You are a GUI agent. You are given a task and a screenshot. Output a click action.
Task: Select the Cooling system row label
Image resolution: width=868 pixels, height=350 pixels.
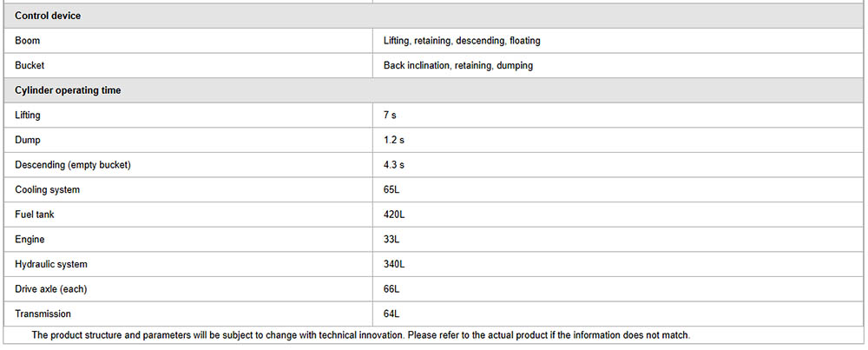click(x=48, y=189)
